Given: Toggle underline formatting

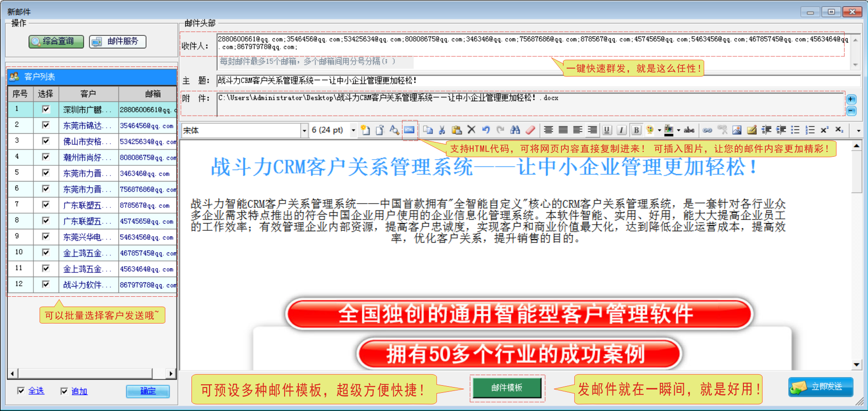Looking at the screenshot, I should coord(607,130).
